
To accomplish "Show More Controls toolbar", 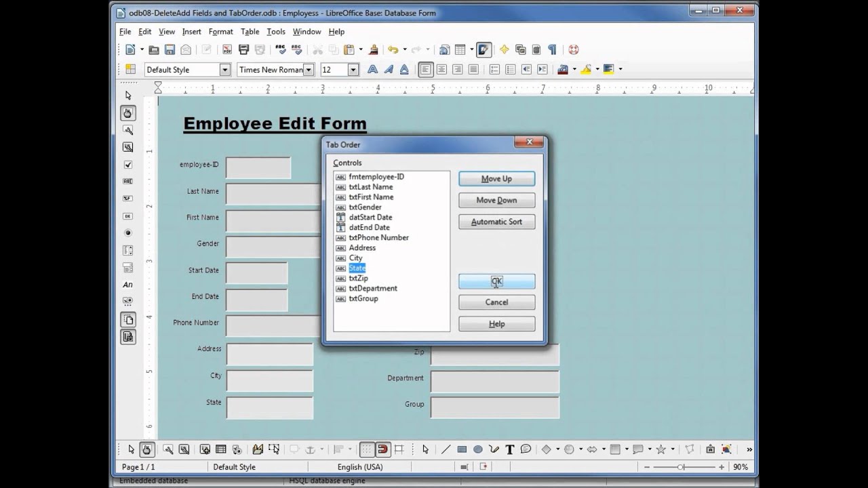I will coord(127,302).
